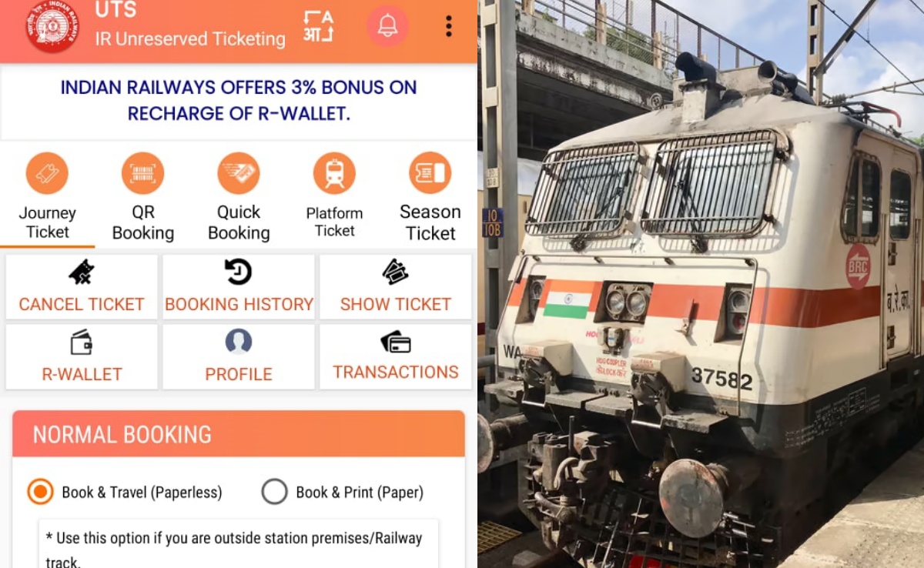Tap the Show Ticket tile

point(396,287)
